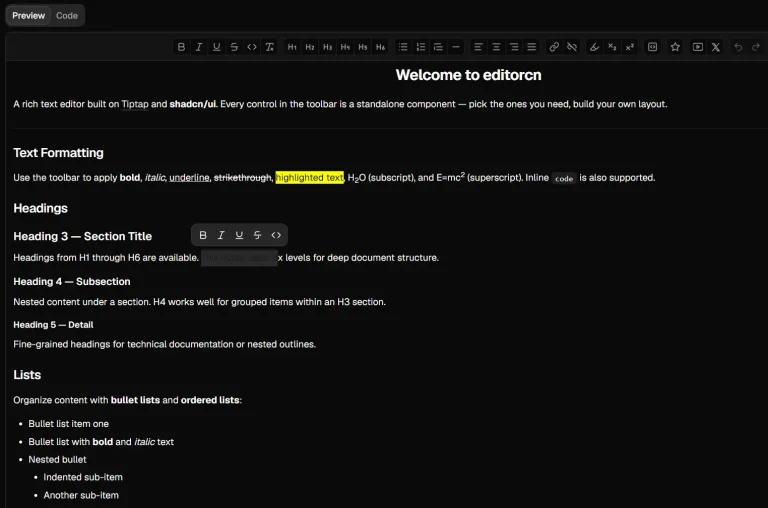The width and height of the screenshot is (768, 508).
Task: Toggle superscript formatting
Action: (629, 47)
